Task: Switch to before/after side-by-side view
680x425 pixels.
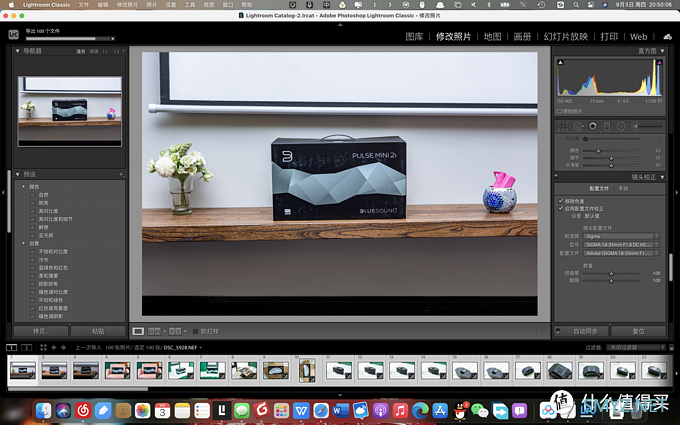Action: [x=154, y=331]
